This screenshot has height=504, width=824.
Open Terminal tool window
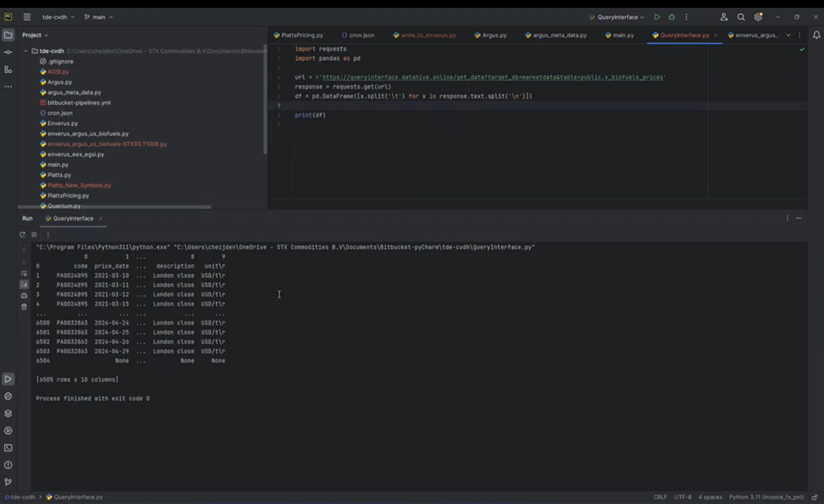pos(8,448)
